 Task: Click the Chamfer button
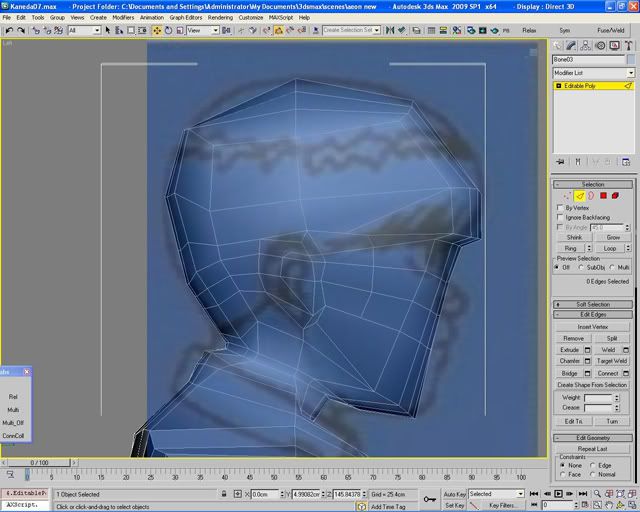coord(570,361)
